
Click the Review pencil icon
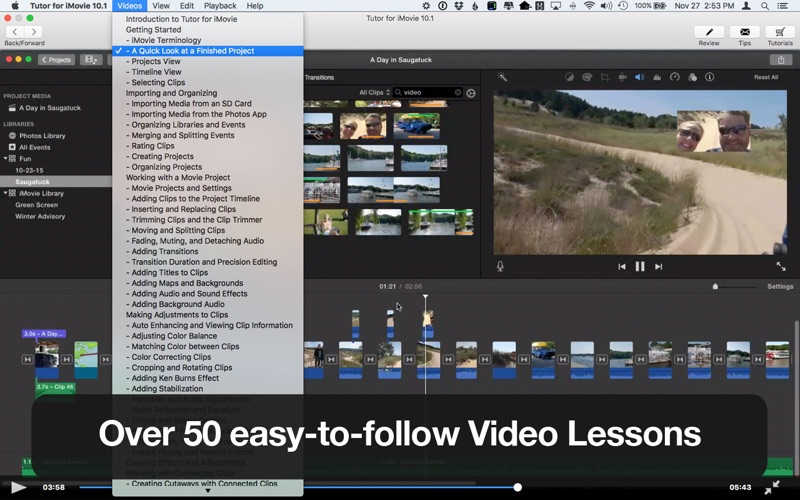tap(709, 32)
